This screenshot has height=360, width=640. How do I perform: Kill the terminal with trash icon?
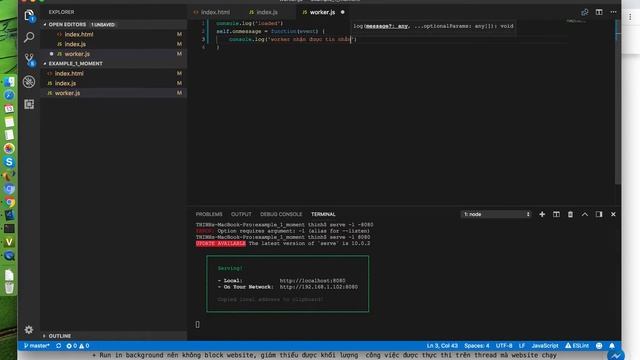(570, 214)
